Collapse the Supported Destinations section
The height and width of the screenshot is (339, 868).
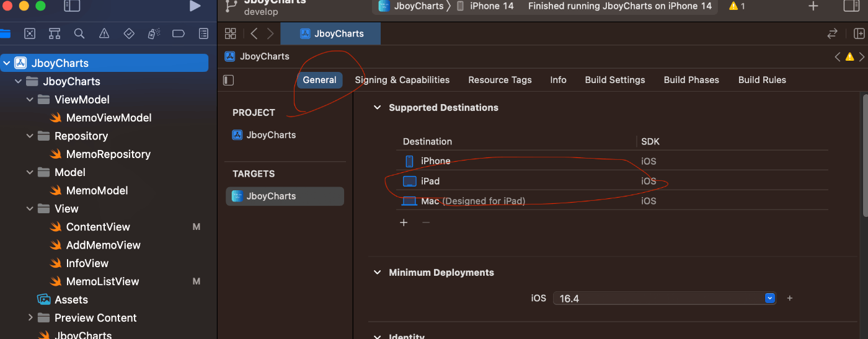click(x=376, y=107)
